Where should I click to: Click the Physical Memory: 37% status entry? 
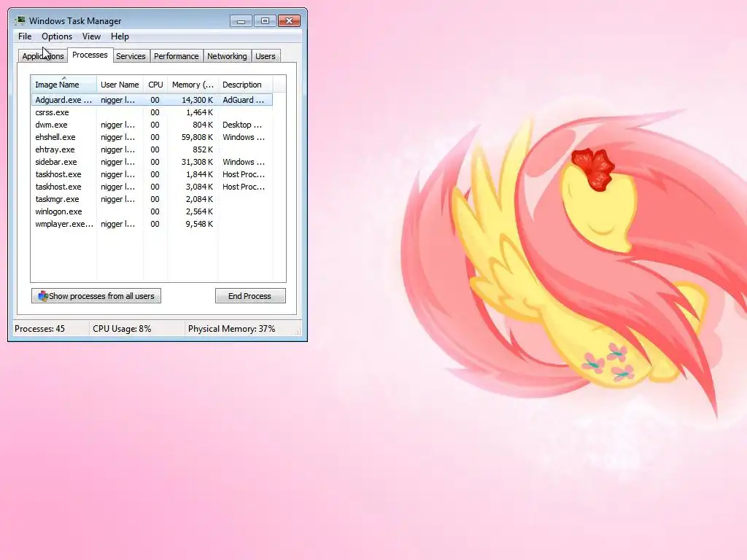231,329
